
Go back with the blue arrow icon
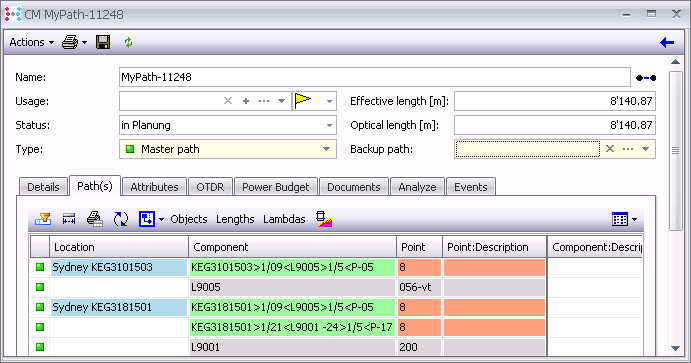667,42
